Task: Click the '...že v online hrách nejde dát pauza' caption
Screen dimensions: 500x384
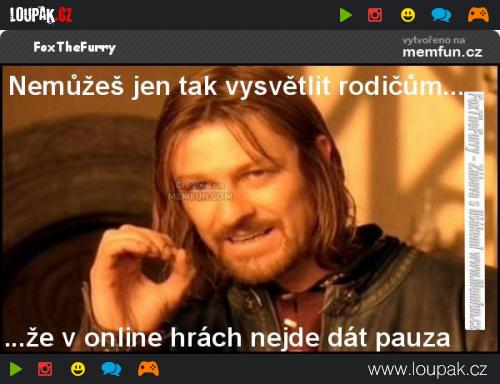Action: point(228,338)
